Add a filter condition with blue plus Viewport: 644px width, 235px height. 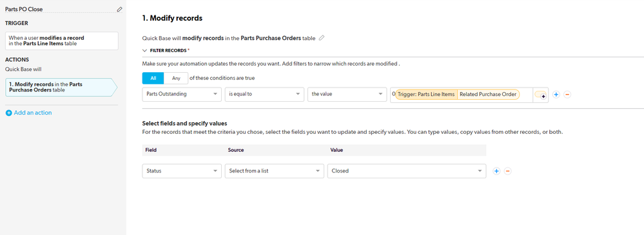tap(556, 95)
